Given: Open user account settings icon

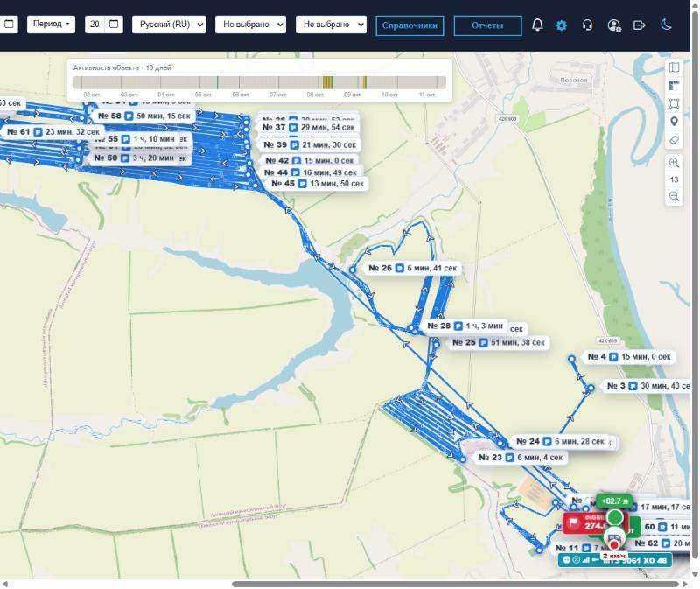Looking at the screenshot, I should 614,25.
